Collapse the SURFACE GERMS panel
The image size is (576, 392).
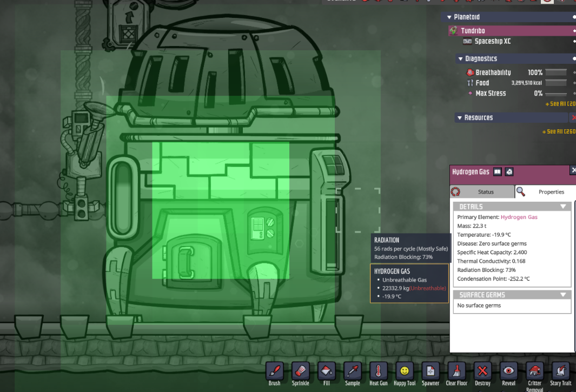pos(563,295)
